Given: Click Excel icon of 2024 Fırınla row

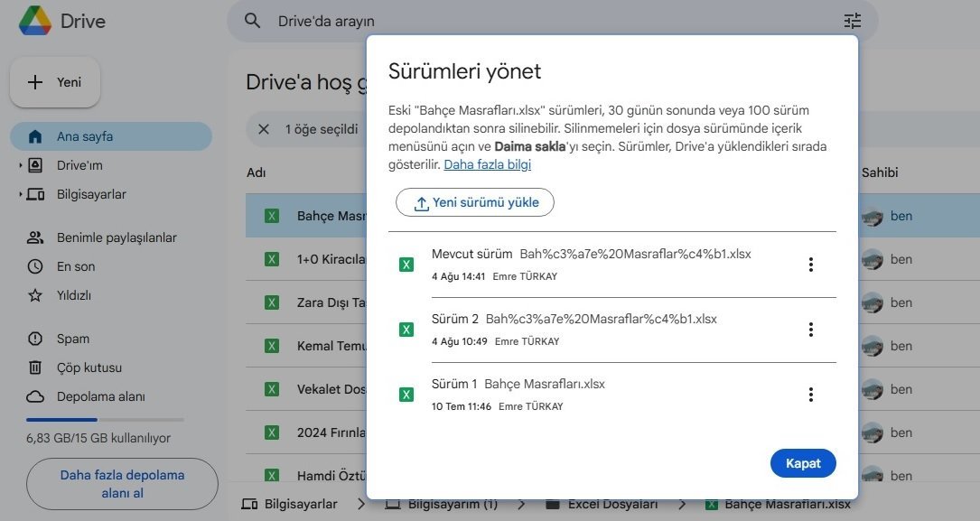Looking at the screenshot, I should 272,433.
